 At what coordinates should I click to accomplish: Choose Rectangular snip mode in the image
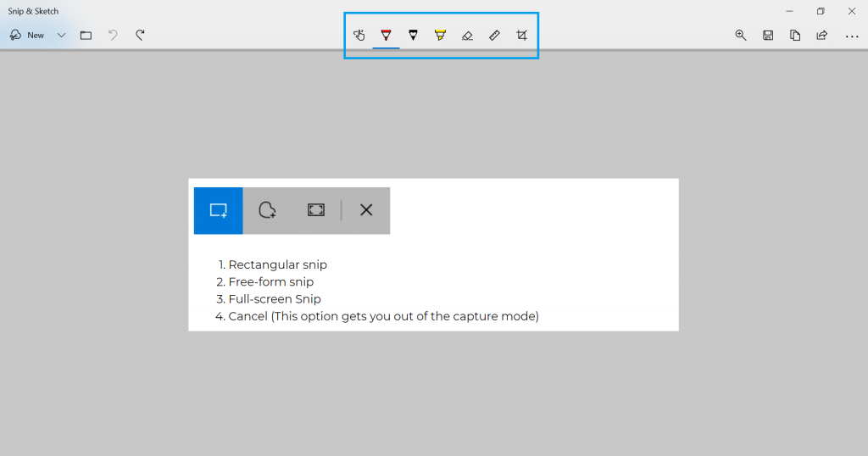click(218, 210)
